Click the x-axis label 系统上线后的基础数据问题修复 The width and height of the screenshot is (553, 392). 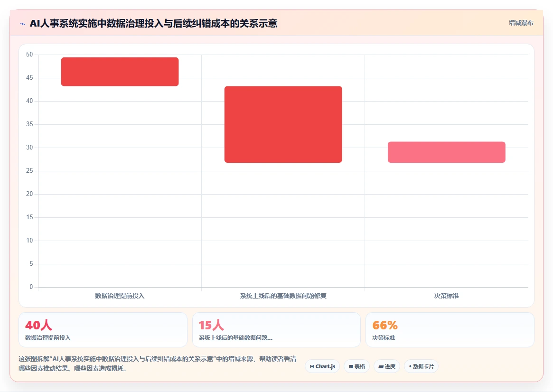[283, 296]
